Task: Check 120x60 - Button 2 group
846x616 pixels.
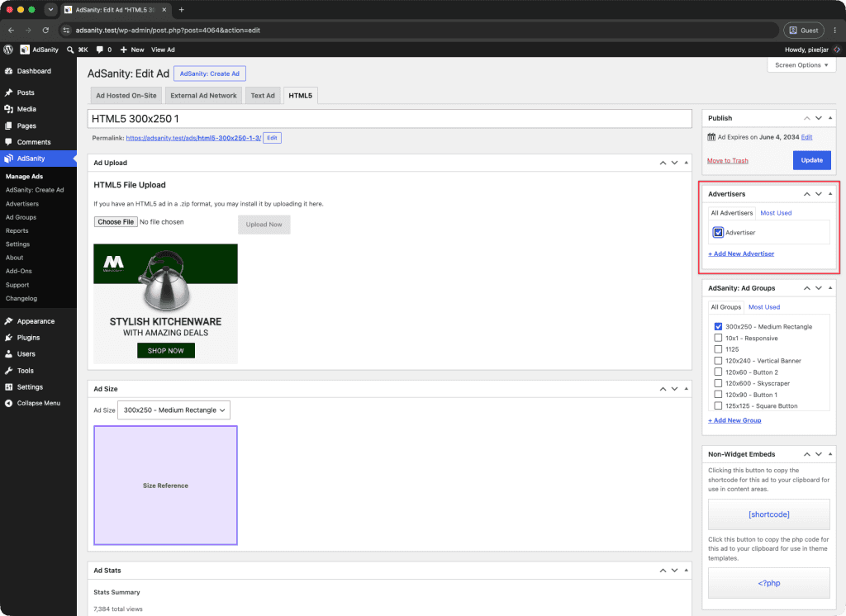Action: [718, 372]
